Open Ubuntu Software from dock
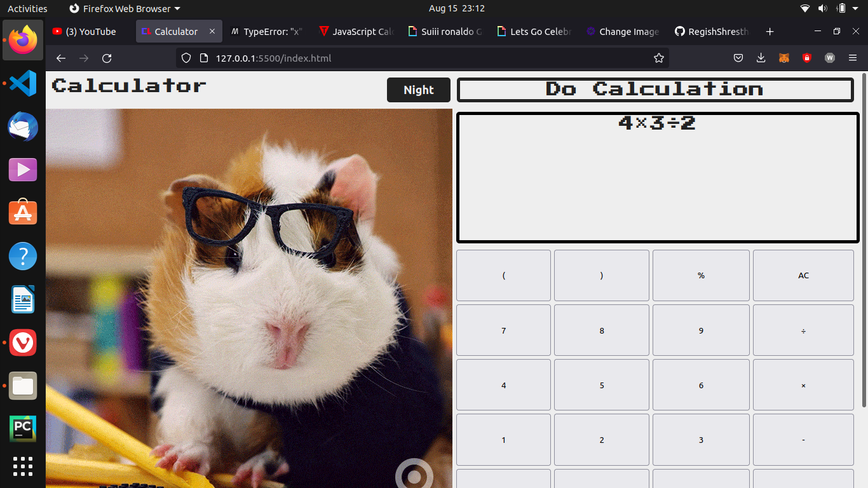 tap(23, 213)
